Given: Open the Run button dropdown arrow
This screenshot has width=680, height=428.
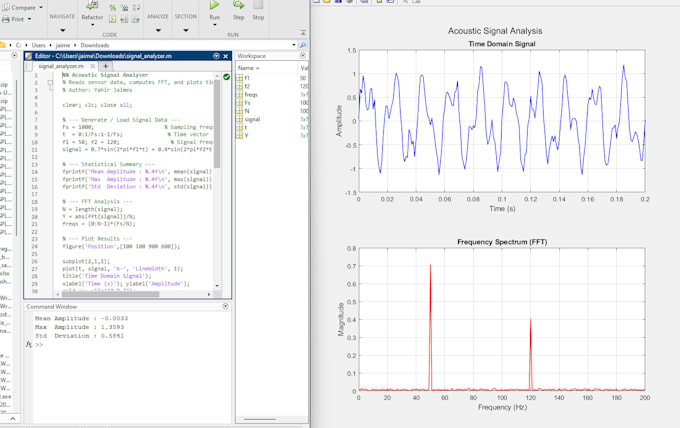Looking at the screenshot, I should coord(215,25).
